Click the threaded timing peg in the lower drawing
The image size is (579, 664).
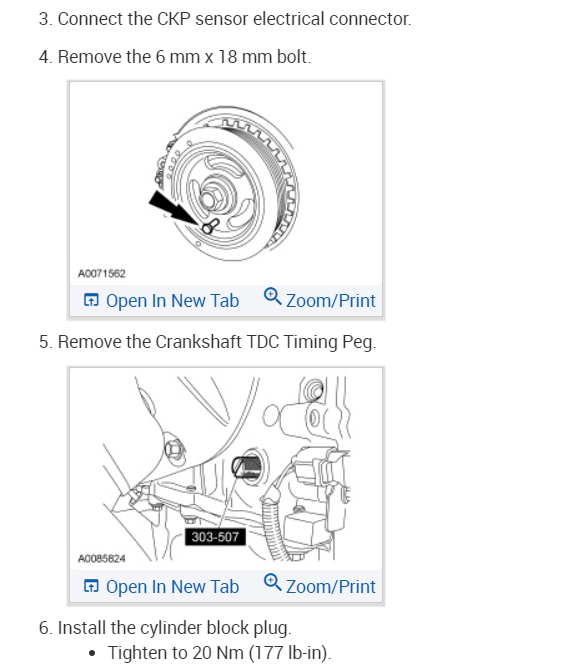coord(247,467)
